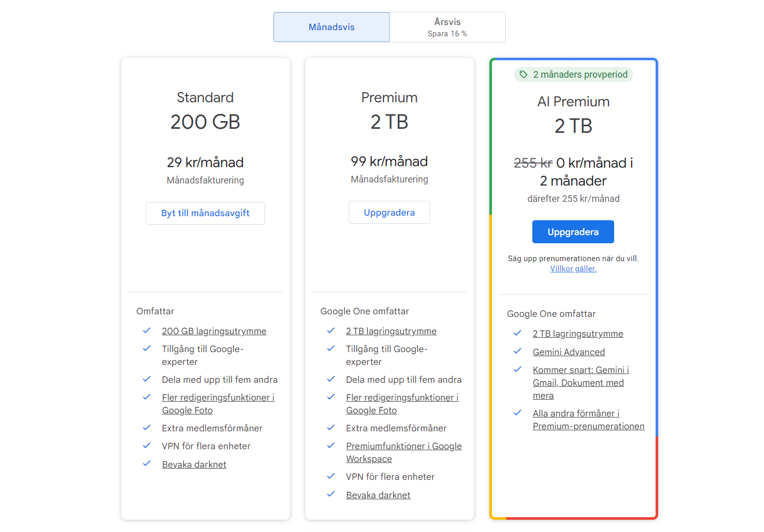Open Kommer snart: Gemini i Gmail link

tap(581, 383)
